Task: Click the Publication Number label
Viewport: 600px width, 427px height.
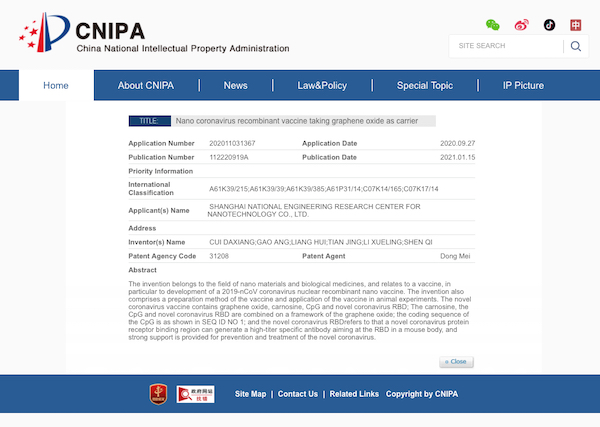Action: click(x=161, y=157)
